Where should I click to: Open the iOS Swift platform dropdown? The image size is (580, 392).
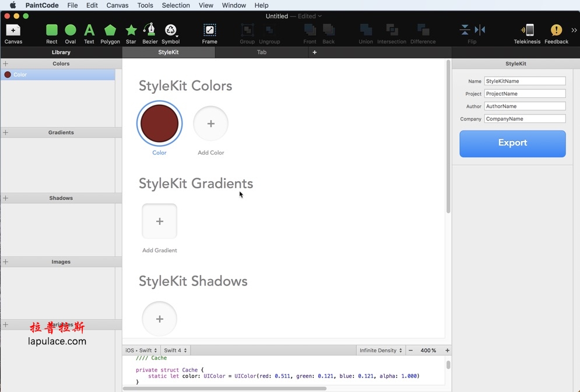click(x=141, y=350)
